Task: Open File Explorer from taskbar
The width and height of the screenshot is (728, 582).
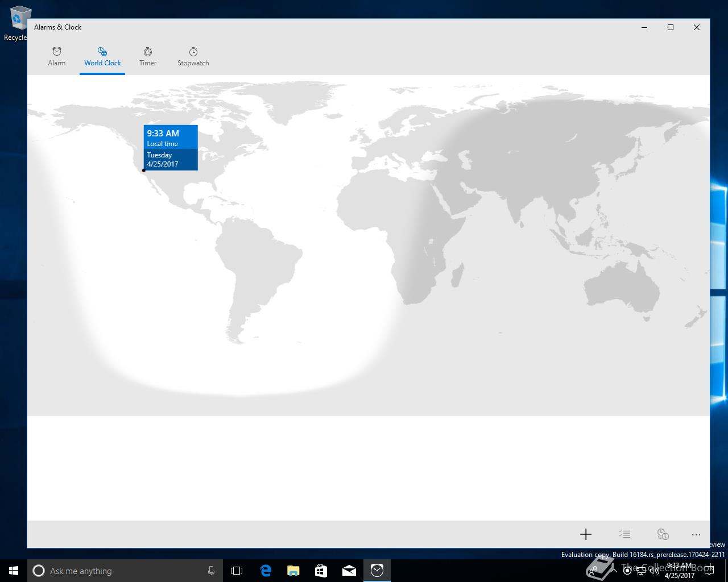Action: [x=293, y=571]
